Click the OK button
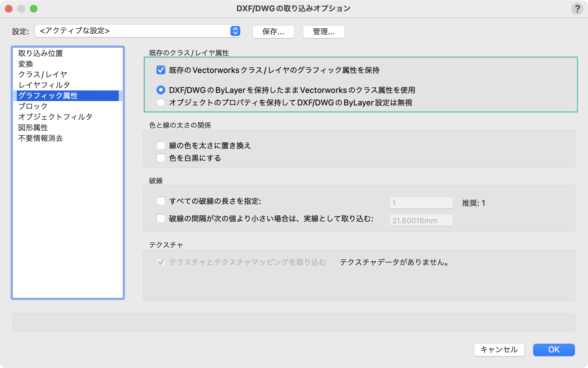The height and width of the screenshot is (368, 588). (x=554, y=350)
